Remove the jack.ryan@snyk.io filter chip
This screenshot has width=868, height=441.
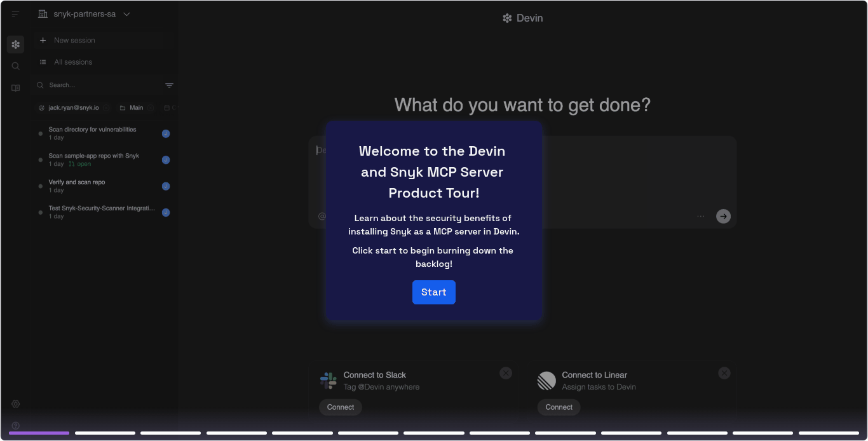pos(107,108)
